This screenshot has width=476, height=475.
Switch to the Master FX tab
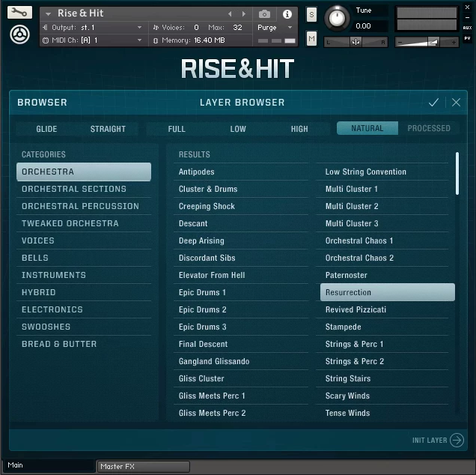pyautogui.click(x=143, y=466)
